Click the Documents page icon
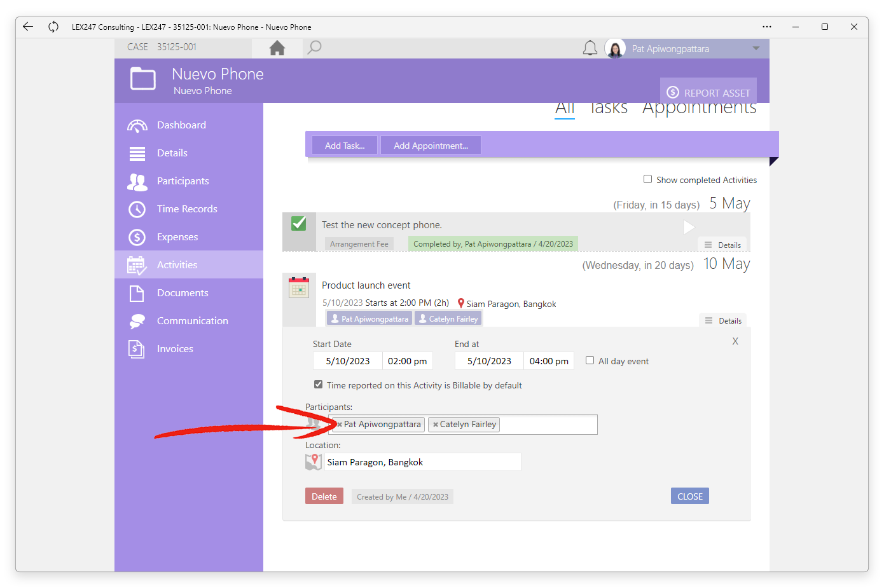The height and width of the screenshot is (588, 884). 137,293
